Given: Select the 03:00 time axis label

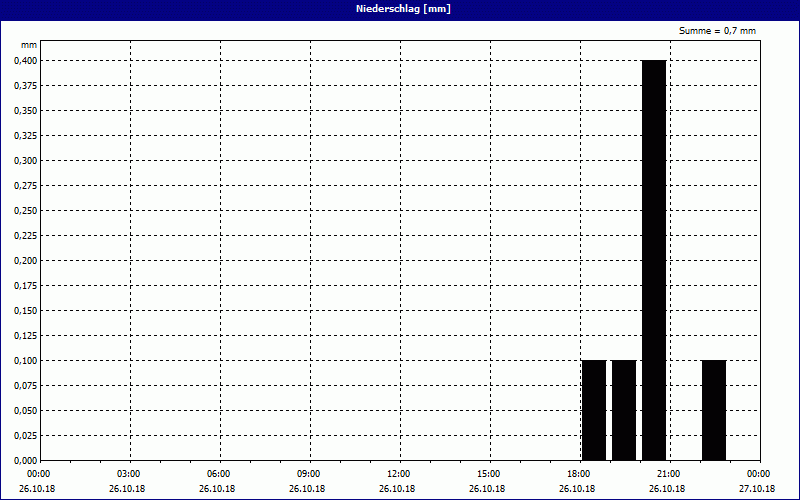Looking at the screenshot, I should pyautogui.click(x=128, y=474).
